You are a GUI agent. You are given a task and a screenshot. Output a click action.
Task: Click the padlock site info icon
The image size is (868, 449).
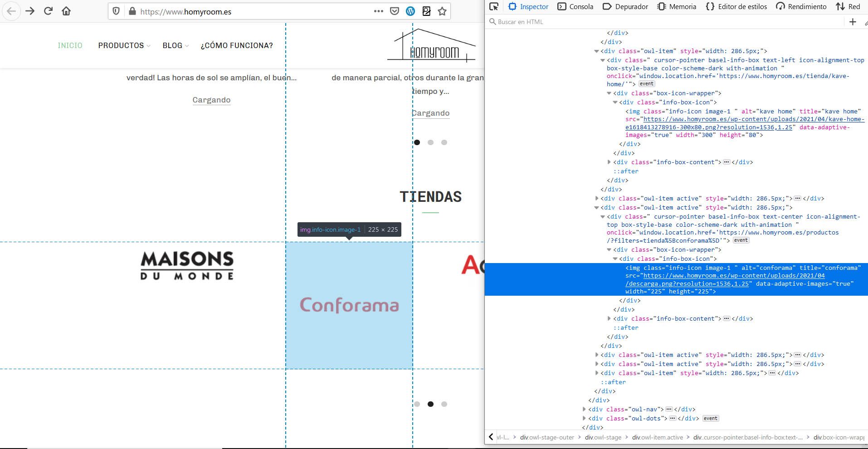pos(132,11)
